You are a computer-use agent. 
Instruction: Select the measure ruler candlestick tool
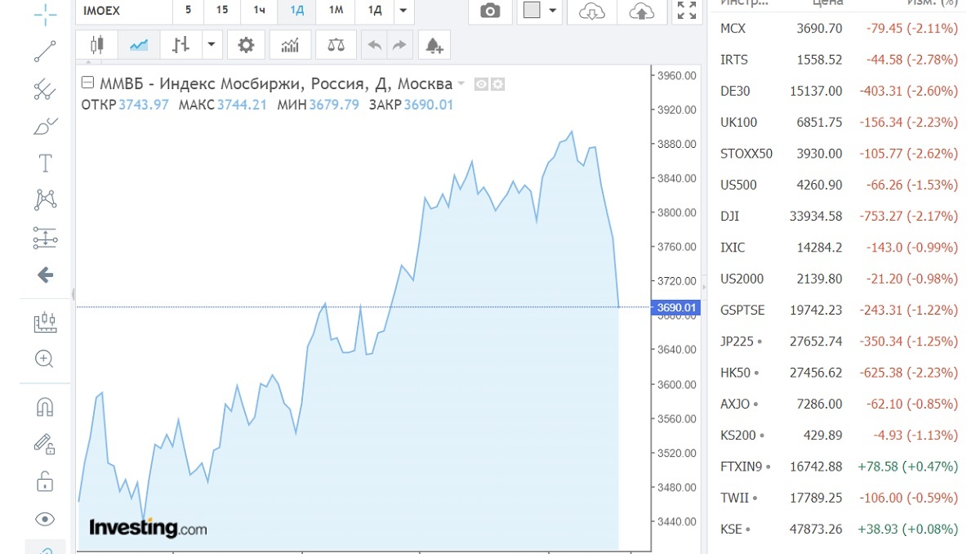45,321
